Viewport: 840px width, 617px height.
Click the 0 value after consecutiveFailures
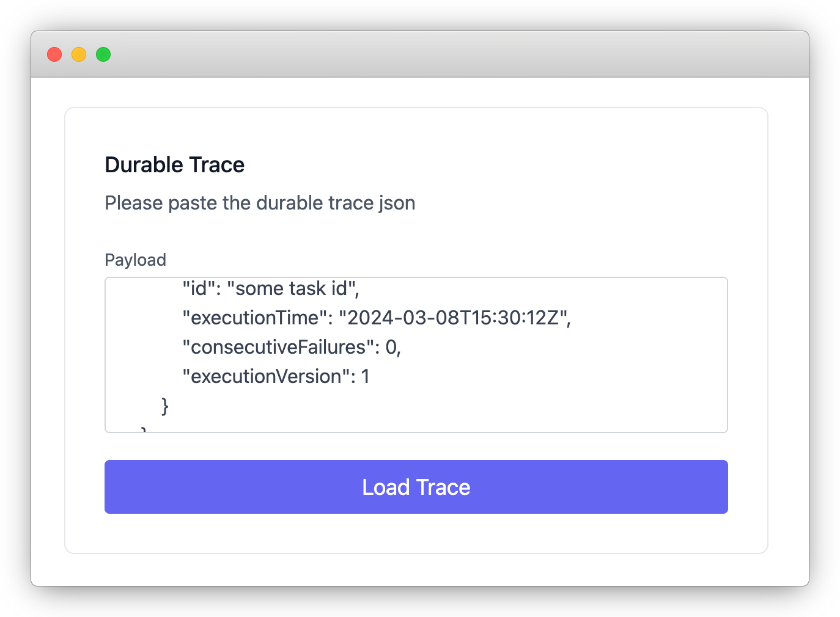[391, 347]
